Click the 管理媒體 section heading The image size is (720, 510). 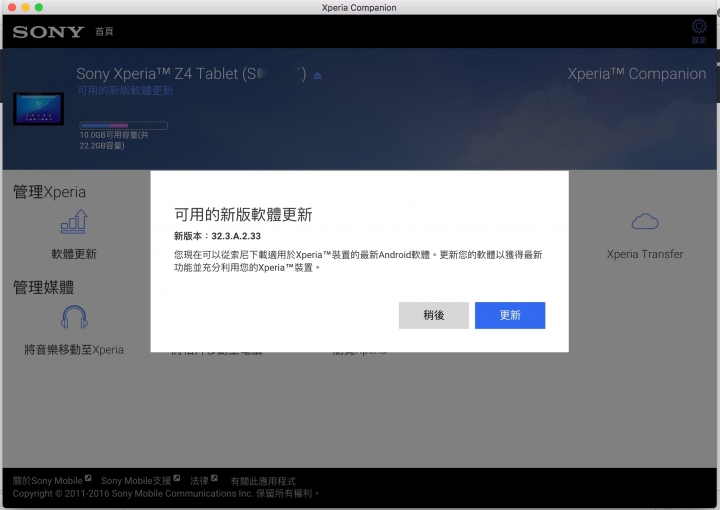click(44, 287)
